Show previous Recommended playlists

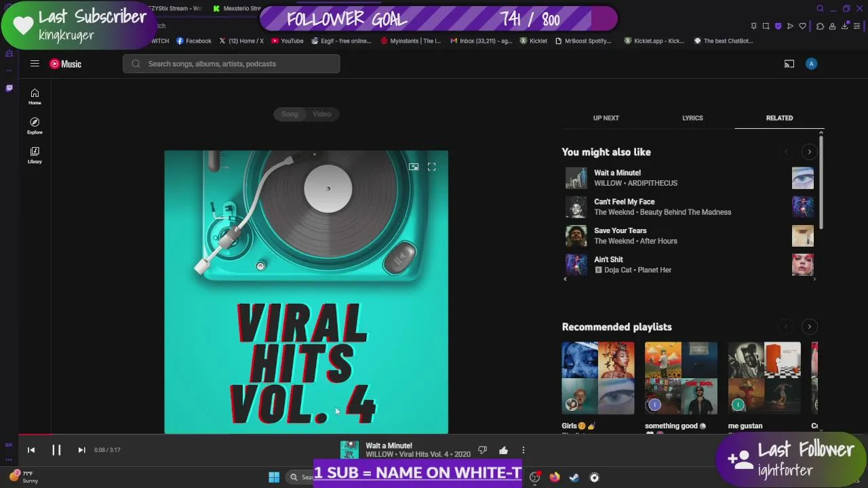[x=786, y=327]
